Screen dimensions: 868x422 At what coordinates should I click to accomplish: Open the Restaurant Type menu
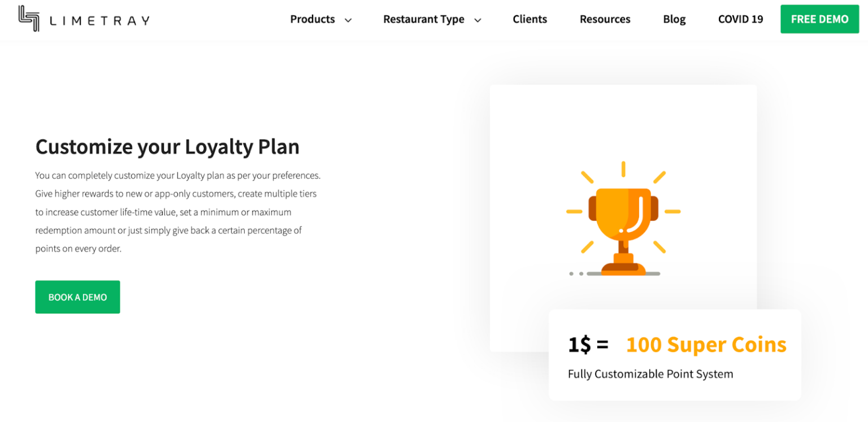[424, 19]
